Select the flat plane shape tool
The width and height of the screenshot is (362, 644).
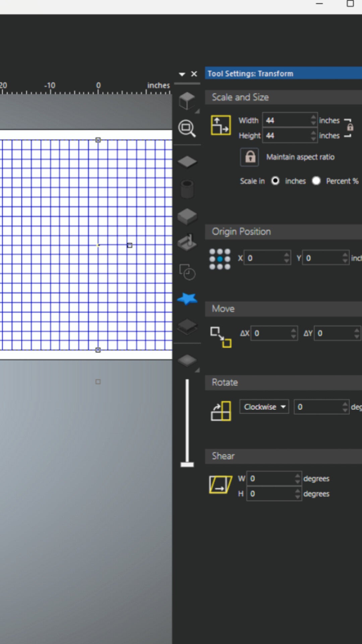pyautogui.click(x=187, y=162)
